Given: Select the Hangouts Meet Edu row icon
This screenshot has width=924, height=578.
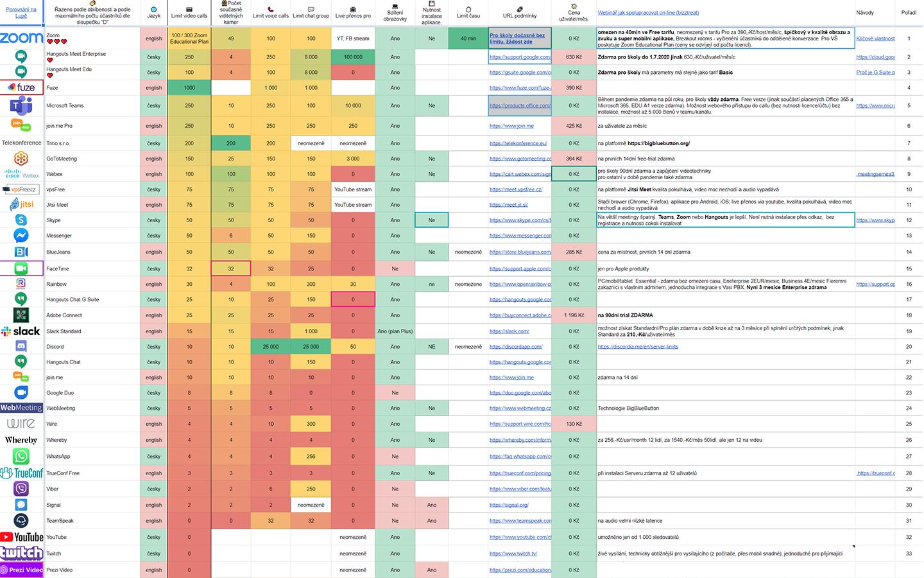Looking at the screenshot, I should pyautogui.click(x=21, y=72).
